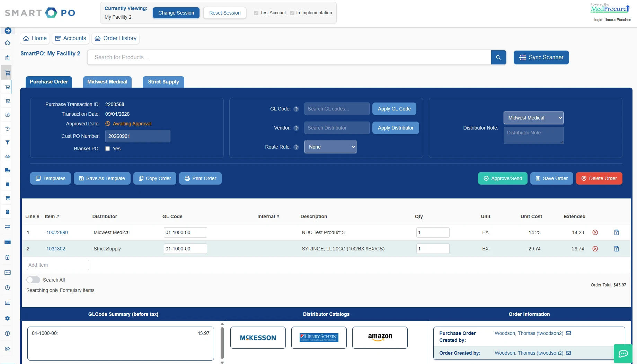Viewport: 637px width, 364px height.
Task: Go to Accounts page
Action: pos(71,38)
